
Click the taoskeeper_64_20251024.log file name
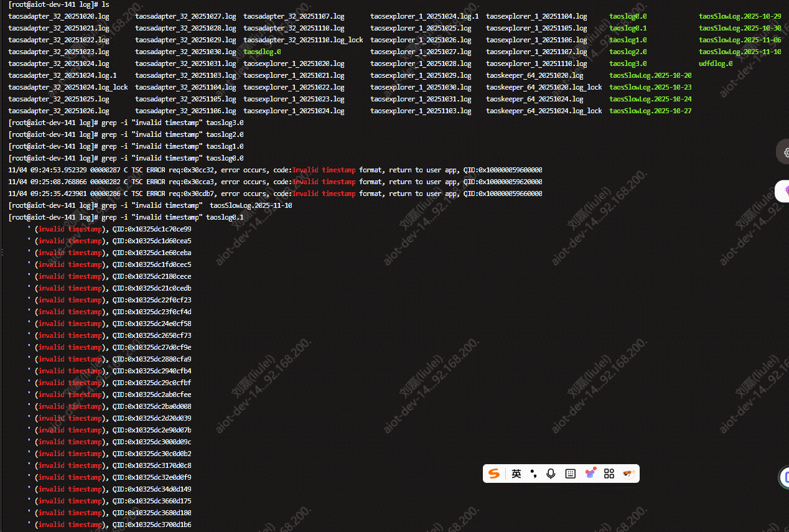535,99
